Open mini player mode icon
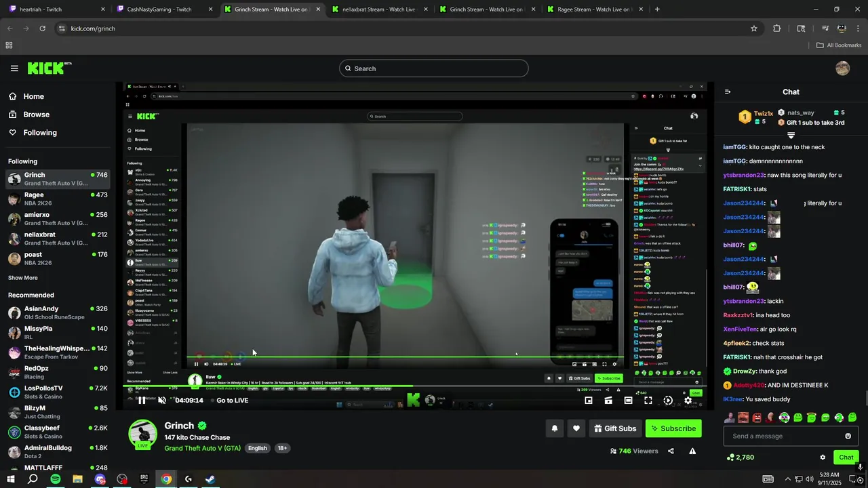This screenshot has height=488, width=868. coord(589,401)
